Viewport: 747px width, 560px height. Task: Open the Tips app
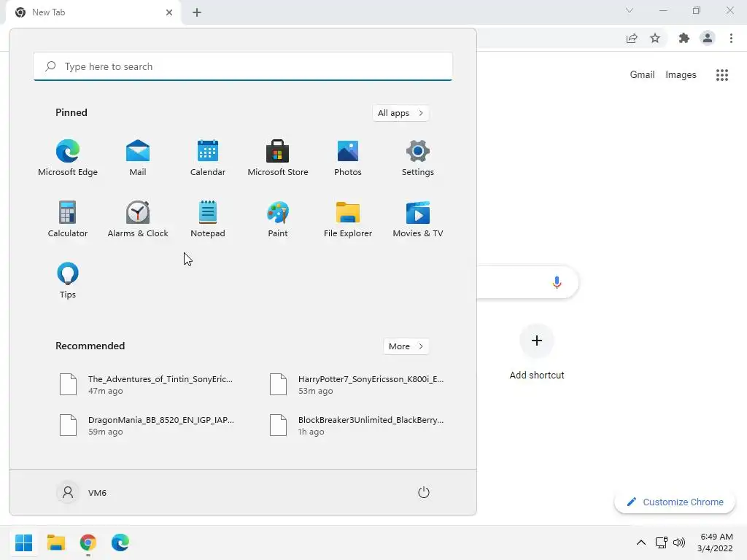pos(68,281)
